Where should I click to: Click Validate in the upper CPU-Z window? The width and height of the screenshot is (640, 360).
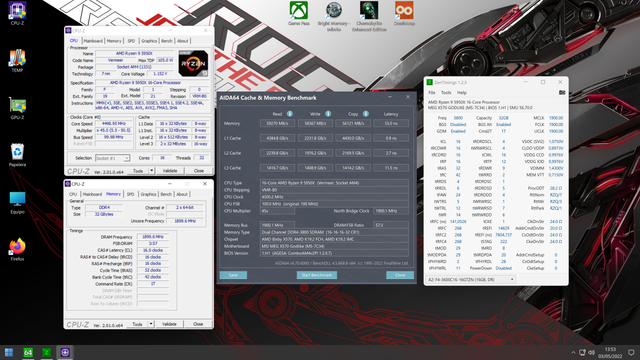[x=170, y=171]
